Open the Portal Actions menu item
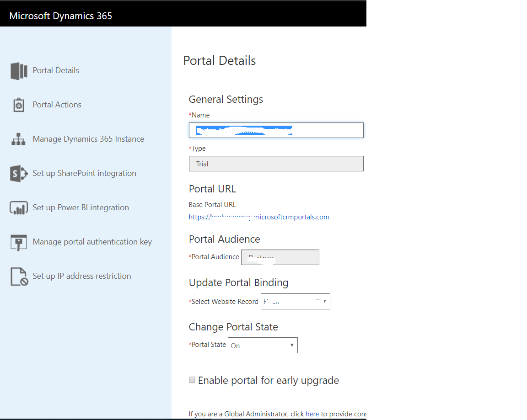 pos(57,105)
